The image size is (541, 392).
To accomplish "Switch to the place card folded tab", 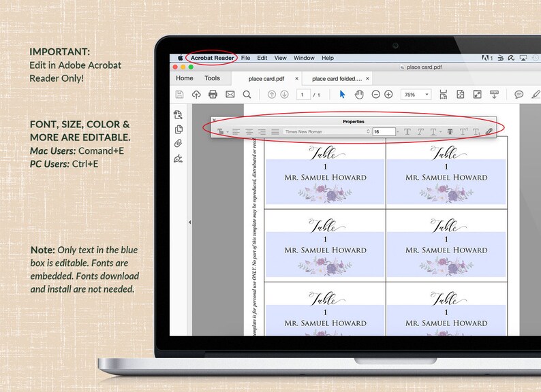I will pos(337,79).
